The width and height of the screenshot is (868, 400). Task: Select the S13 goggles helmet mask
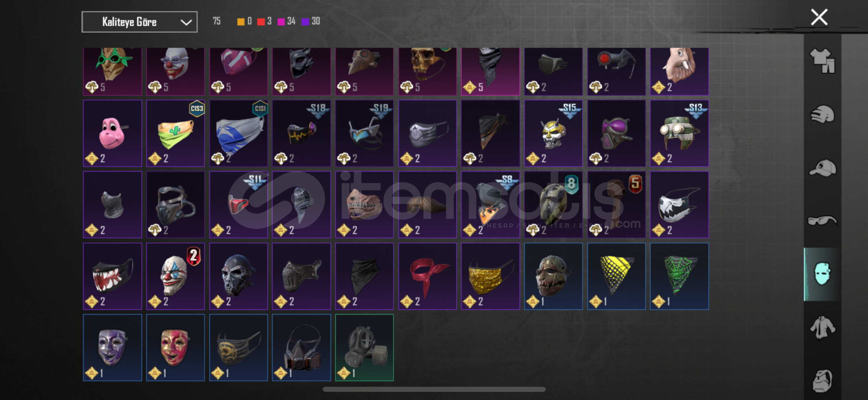click(x=679, y=133)
